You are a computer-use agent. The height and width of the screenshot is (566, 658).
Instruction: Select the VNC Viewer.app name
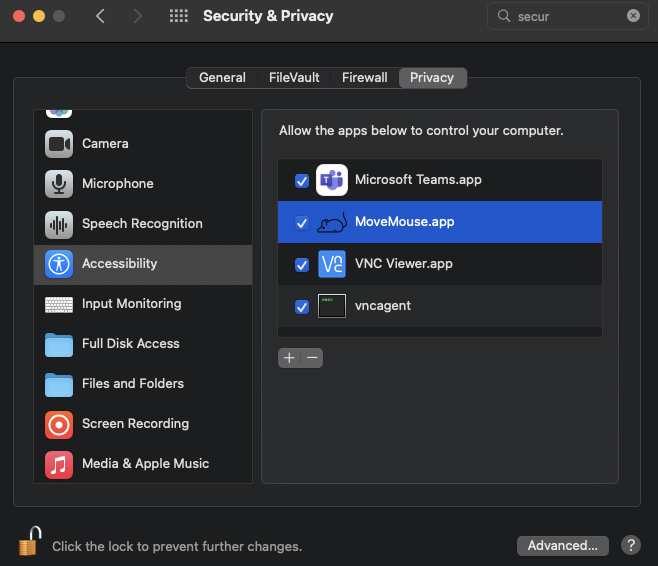[404, 263]
